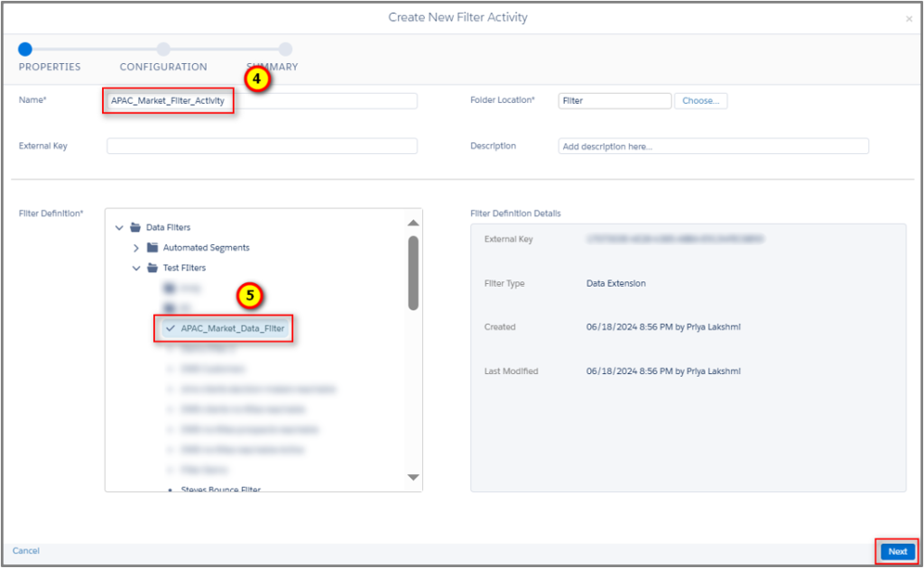Focus the External Key input field
The width and height of the screenshot is (924, 568).
pos(262,146)
